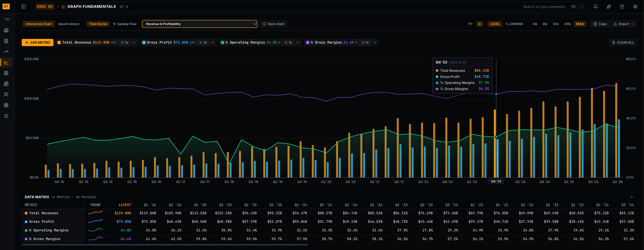Click the orange Total Revenues color swatch
This screenshot has width=644, height=250.
point(59,43)
